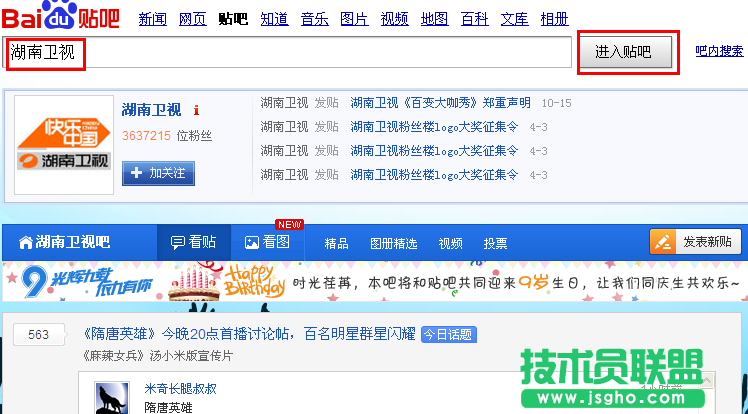Focus the search box containing 湖南卫视
Image resolution: width=748 pixels, height=414 pixels.
point(288,52)
